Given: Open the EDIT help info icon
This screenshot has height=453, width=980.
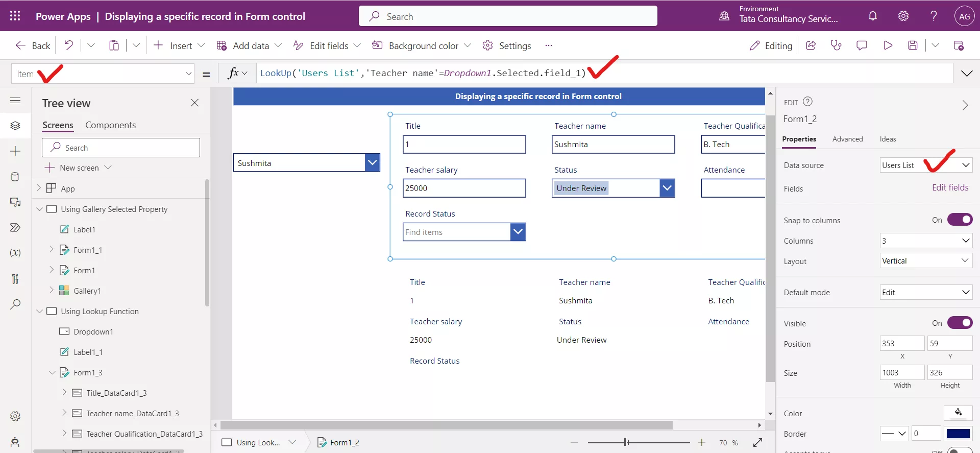Looking at the screenshot, I should point(807,102).
